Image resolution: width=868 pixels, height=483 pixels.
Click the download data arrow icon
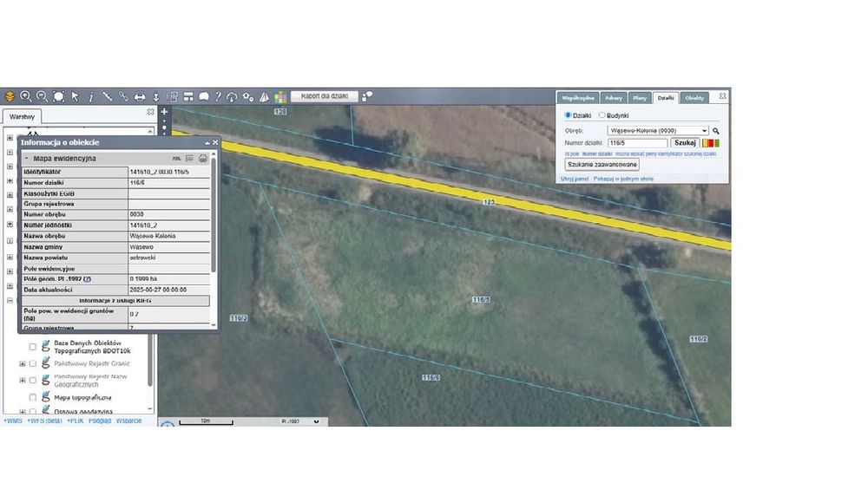156,96
